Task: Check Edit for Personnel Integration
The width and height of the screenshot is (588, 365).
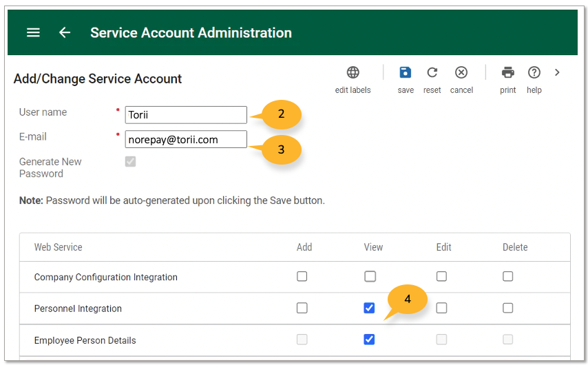Action: (441, 308)
